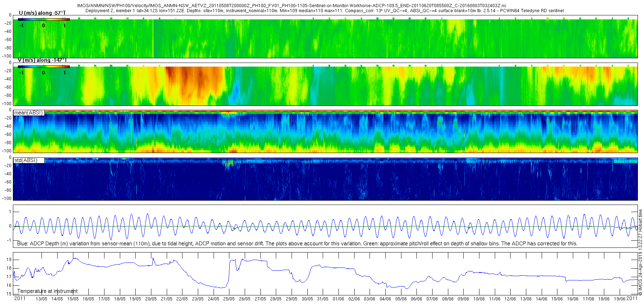Select the 'Deployment 2, member 1' metadata line

pyautogui.click(x=325, y=11)
